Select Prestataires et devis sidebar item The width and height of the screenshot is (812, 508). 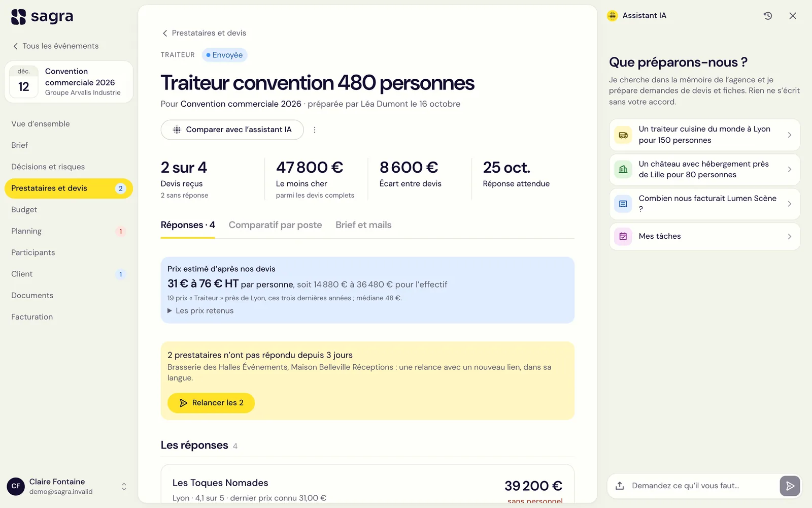click(x=69, y=188)
